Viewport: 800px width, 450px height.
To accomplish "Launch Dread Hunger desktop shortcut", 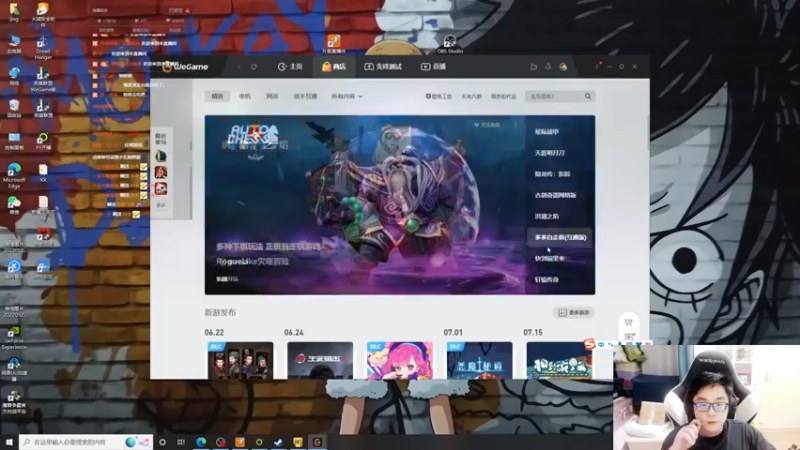I will [43, 47].
